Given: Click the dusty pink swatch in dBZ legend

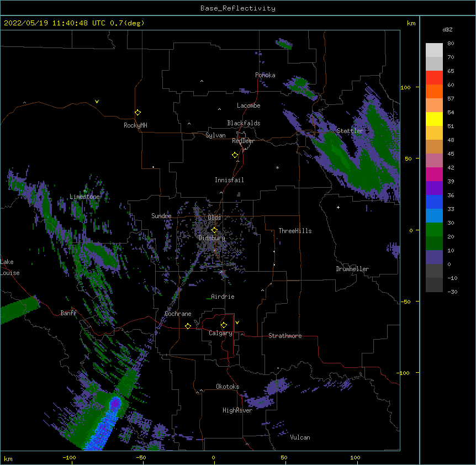Looking at the screenshot, I should pyautogui.click(x=434, y=160).
